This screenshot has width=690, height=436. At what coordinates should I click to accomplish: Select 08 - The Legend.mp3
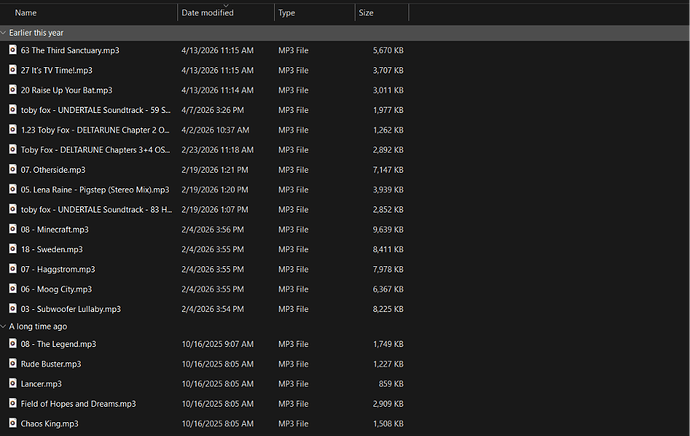point(204,344)
